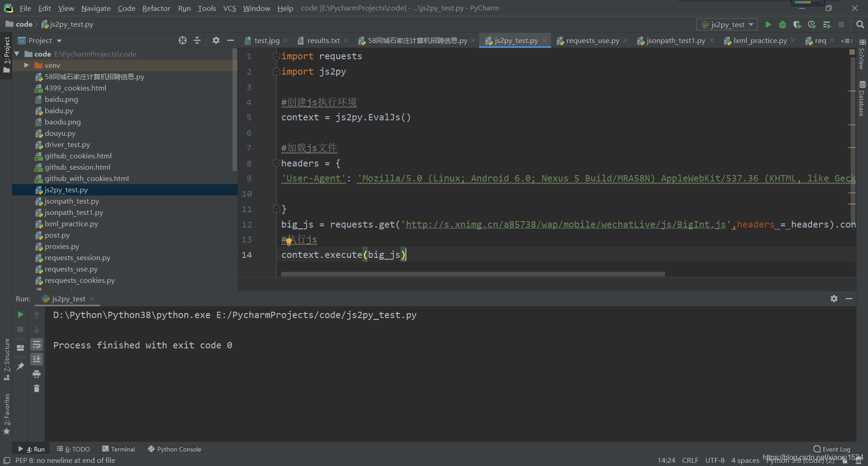
Task: Switch to the results.txt tab
Action: click(x=323, y=40)
